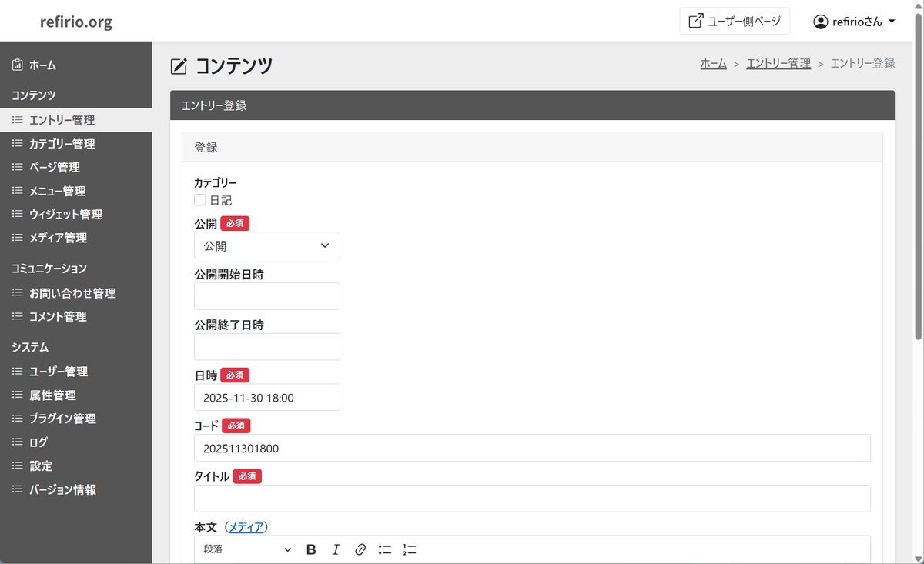This screenshot has width=924, height=564.
Task: Click list icon beside エントリー管理
Action: click(x=18, y=120)
